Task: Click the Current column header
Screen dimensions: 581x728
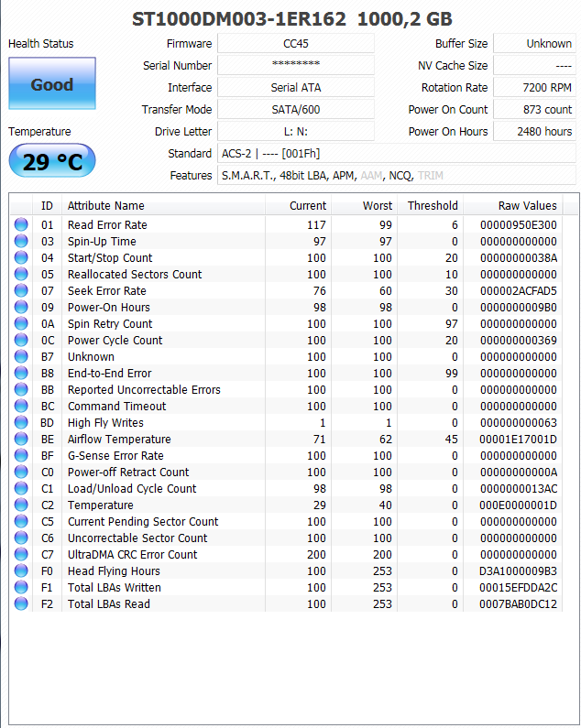Action: [298, 205]
